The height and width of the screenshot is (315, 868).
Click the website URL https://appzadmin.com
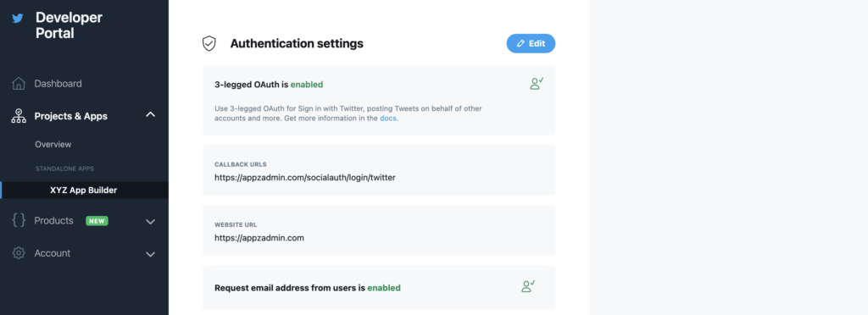pos(259,238)
